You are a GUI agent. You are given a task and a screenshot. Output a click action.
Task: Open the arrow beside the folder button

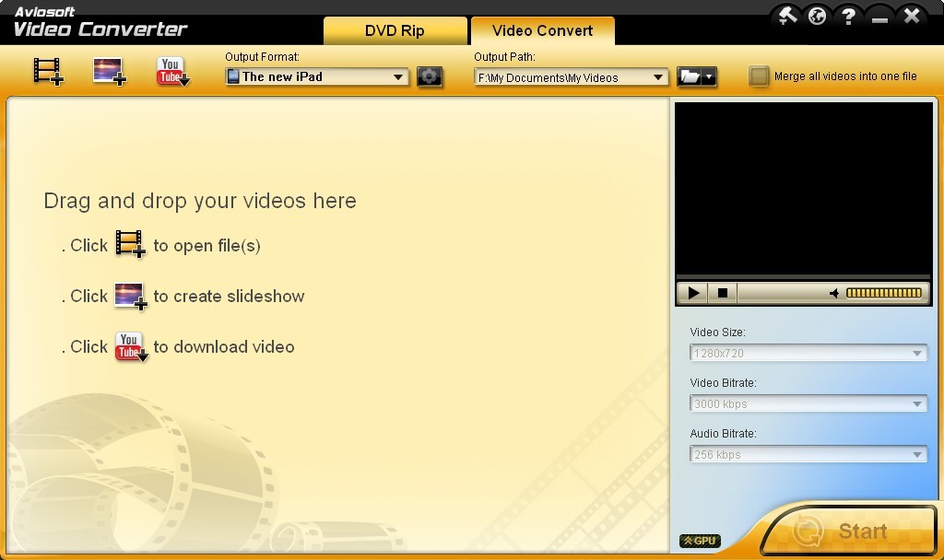coord(709,77)
